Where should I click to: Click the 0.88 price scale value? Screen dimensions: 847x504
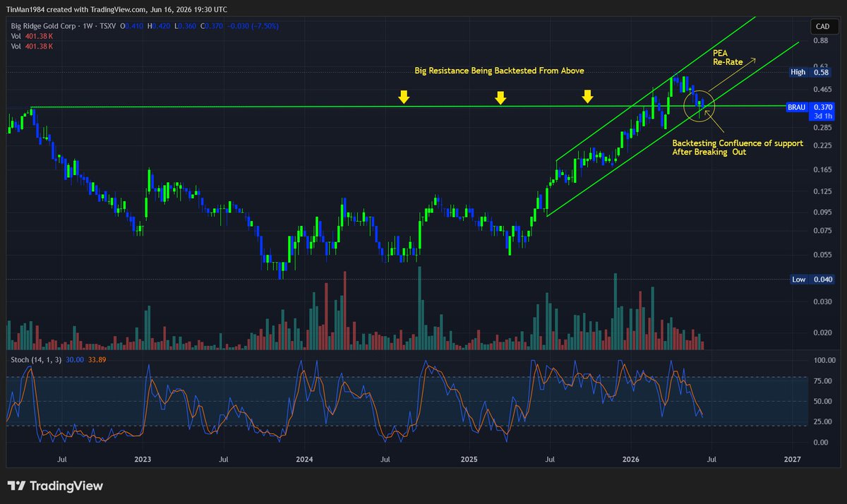tap(821, 42)
